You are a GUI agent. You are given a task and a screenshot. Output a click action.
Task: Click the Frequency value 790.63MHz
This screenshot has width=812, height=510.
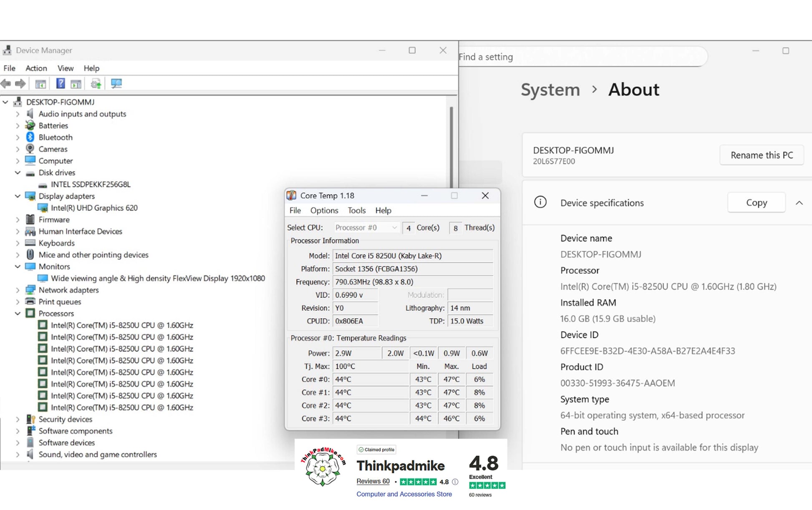point(413,282)
